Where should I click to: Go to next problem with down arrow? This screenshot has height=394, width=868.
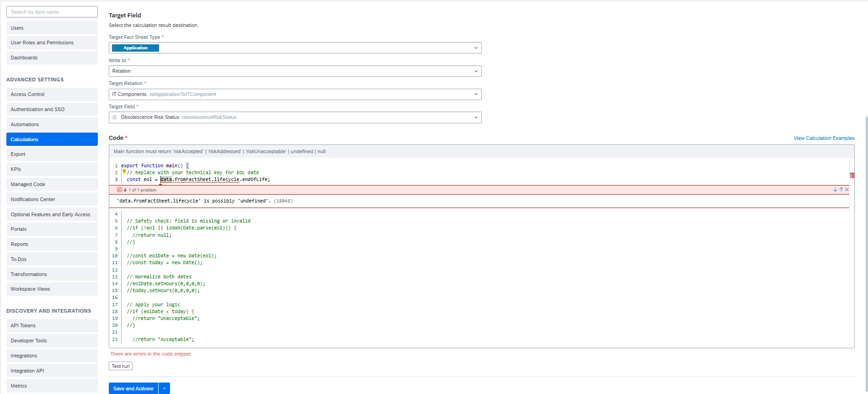(835, 190)
